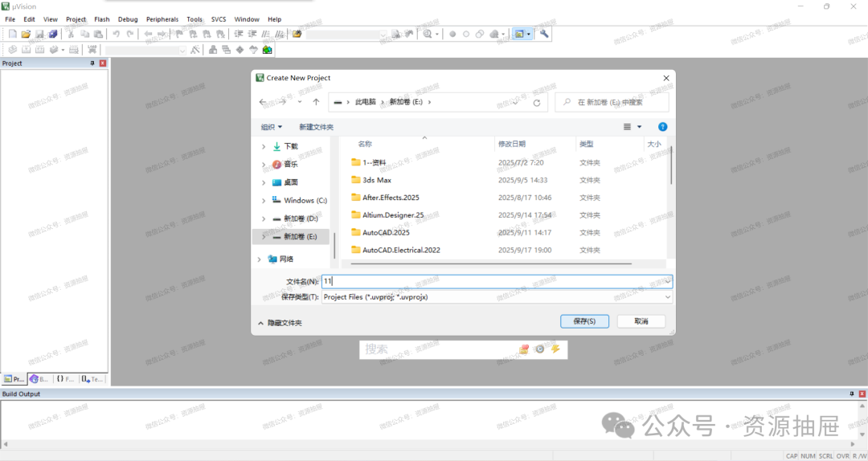Click the Select Software Packs icon
Screen dimensions: 868x461
pyautogui.click(x=253, y=50)
